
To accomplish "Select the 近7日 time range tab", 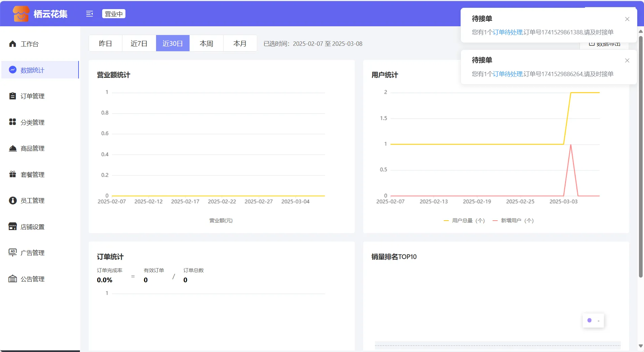I will (x=139, y=43).
